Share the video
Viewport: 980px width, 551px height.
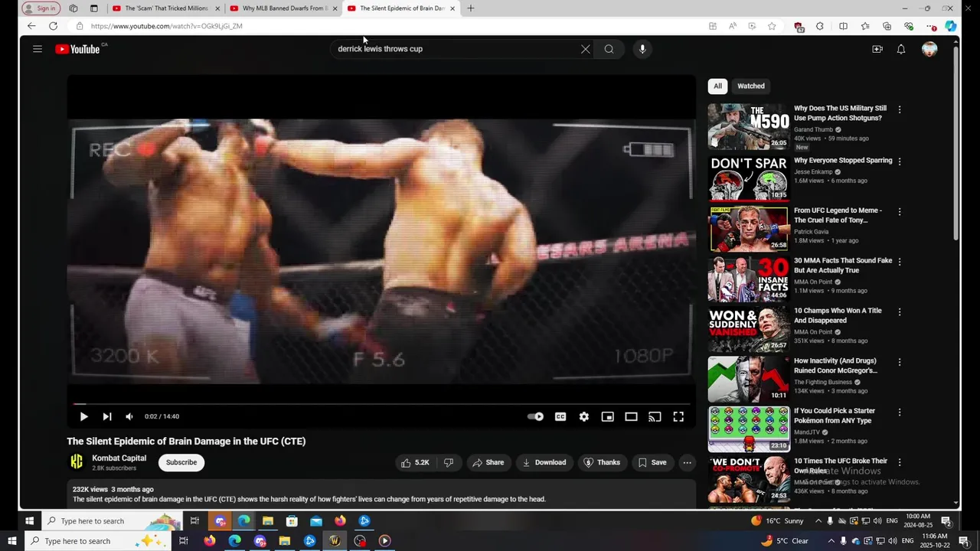coord(488,462)
